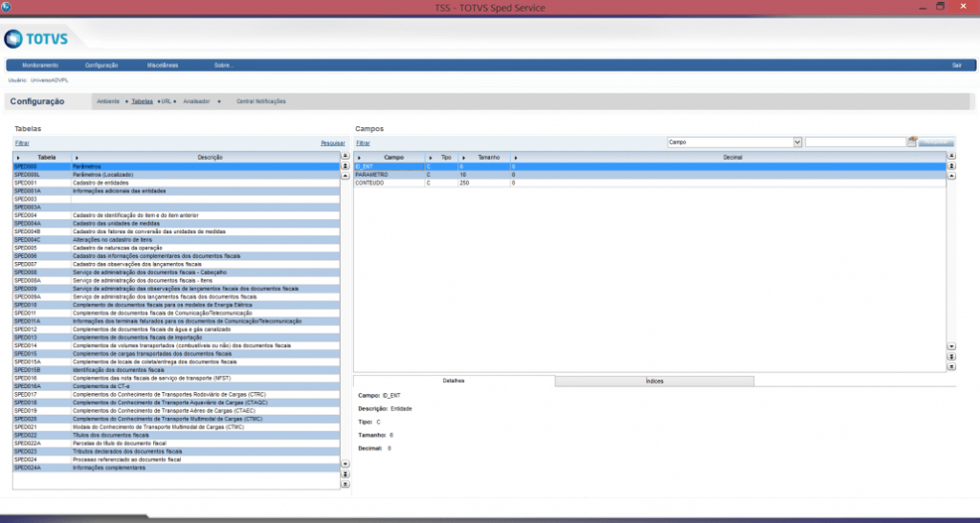Select the ID_ENT field row
980x523 pixels.
[x=650, y=166]
